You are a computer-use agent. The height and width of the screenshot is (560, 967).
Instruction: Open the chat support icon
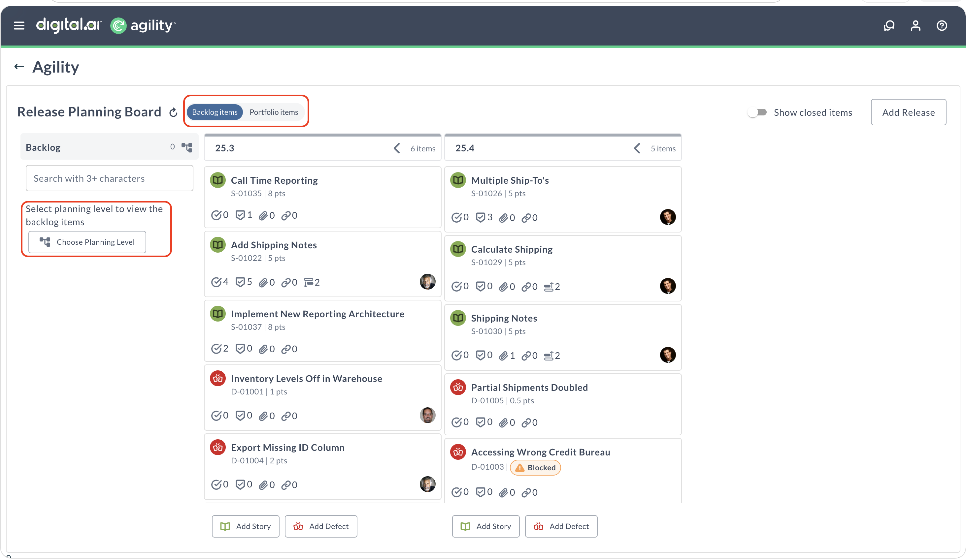[x=889, y=25]
